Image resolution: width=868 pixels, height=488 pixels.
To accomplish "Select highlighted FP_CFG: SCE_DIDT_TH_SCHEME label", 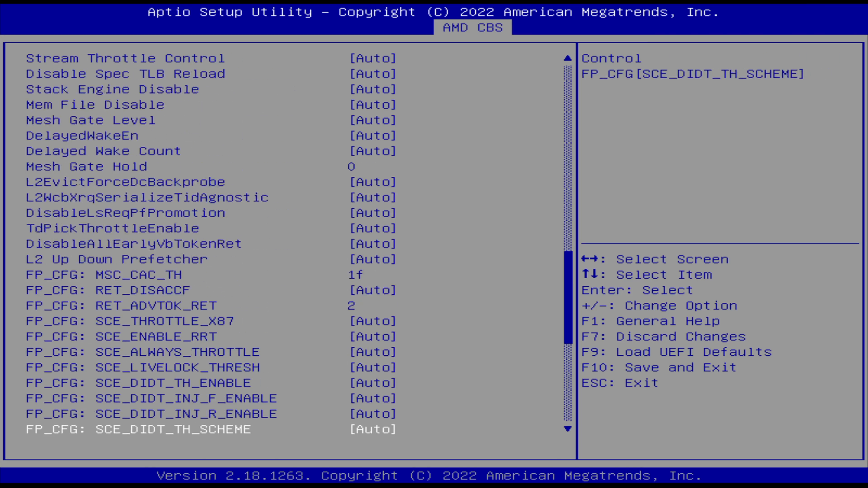I will point(139,430).
